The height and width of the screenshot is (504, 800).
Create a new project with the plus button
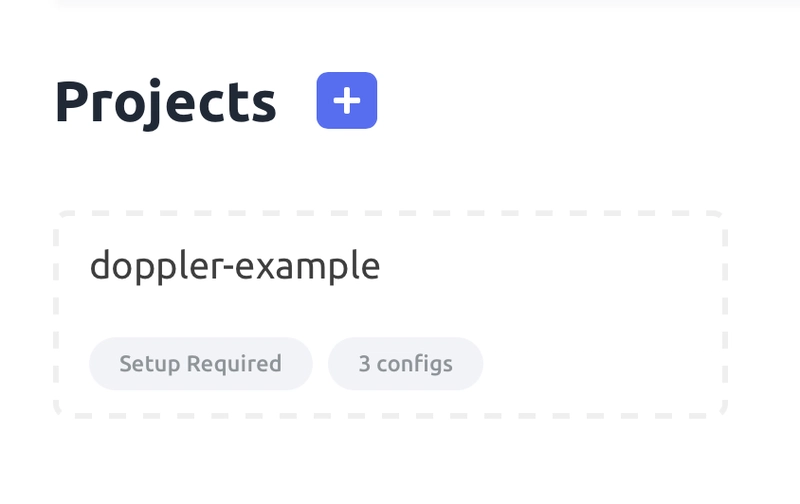pos(347,100)
